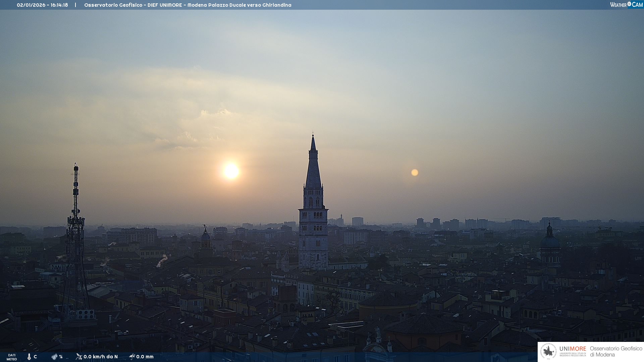Screen dimensions: 644x362
Task: Click the rain umbrella icon
Action: (x=132, y=357)
